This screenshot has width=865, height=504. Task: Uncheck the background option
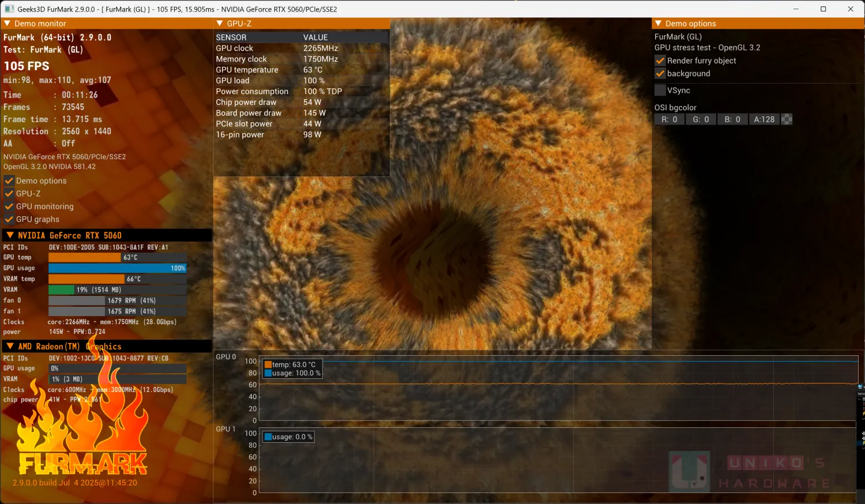(660, 74)
